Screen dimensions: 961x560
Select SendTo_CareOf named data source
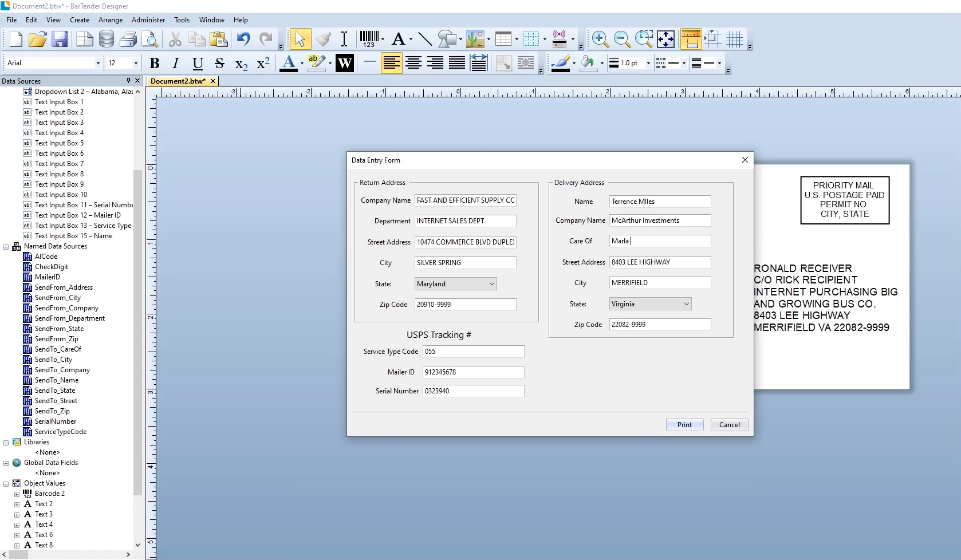click(58, 349)
